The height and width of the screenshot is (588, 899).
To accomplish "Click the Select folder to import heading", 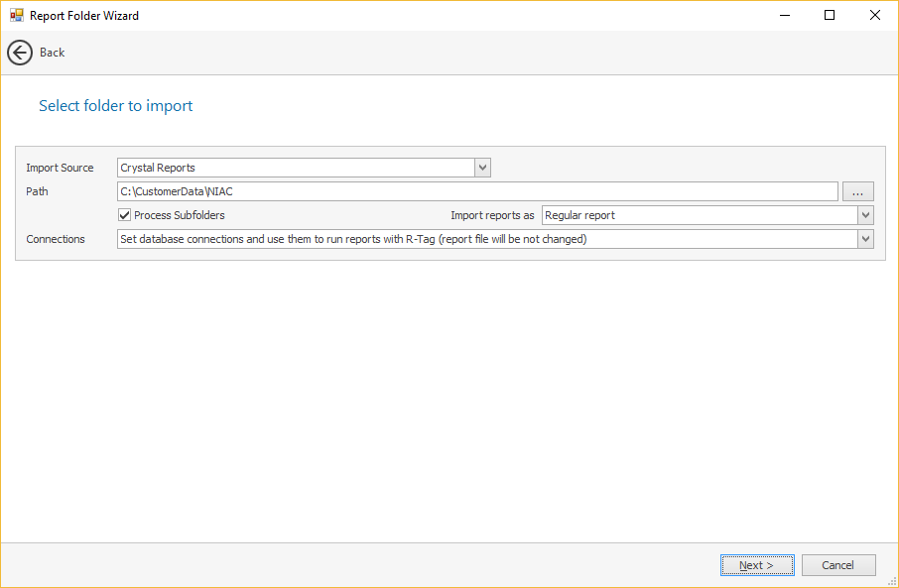I will [x=115, y=105].
